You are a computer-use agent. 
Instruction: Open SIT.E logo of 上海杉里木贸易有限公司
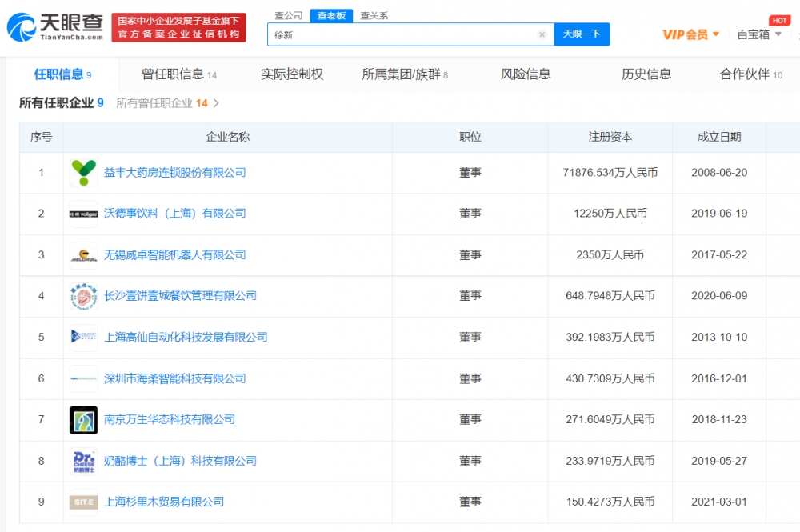click(x=84, y=502)
